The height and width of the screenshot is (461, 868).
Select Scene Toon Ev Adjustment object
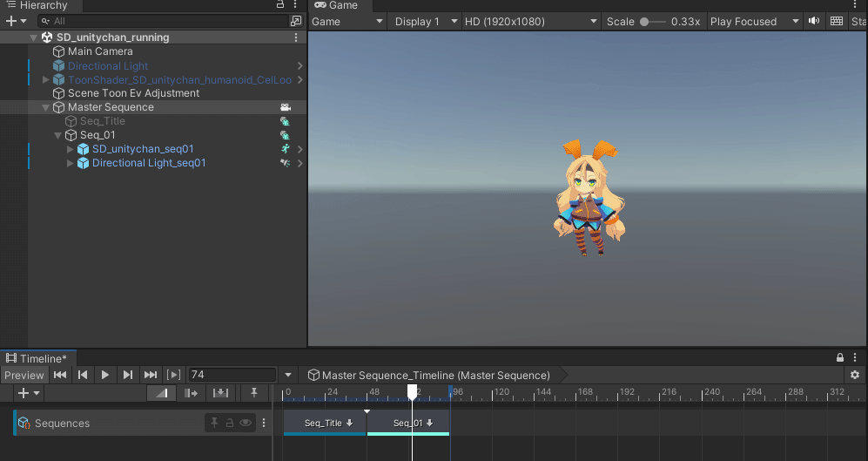click(x=133, y=93)
